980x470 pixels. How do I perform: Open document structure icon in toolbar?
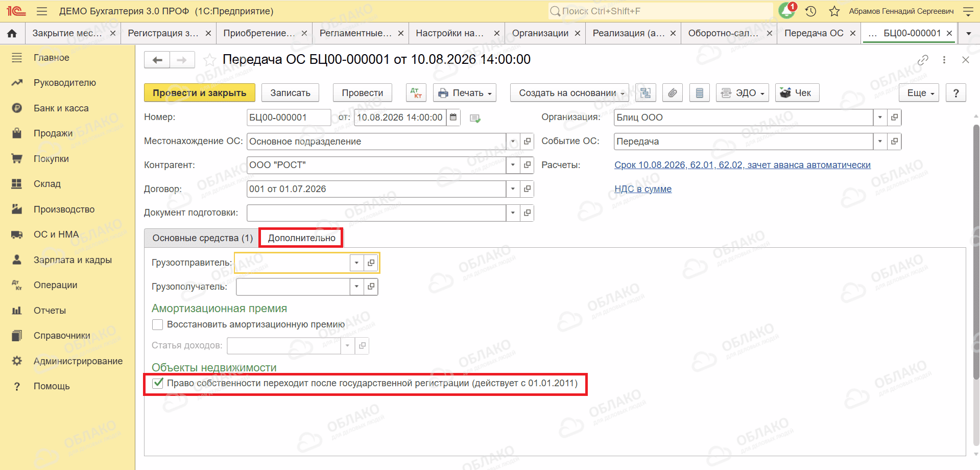pos(646,93)
